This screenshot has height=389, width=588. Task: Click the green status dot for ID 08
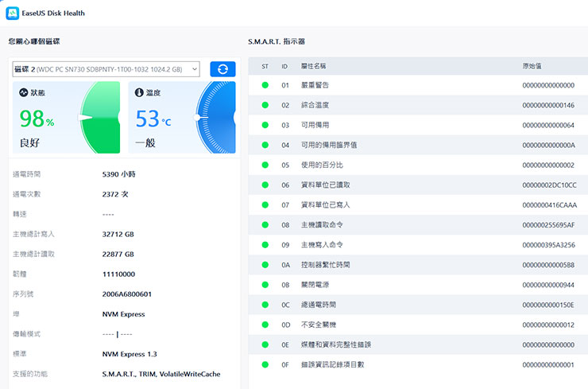(x=265, y=225)
